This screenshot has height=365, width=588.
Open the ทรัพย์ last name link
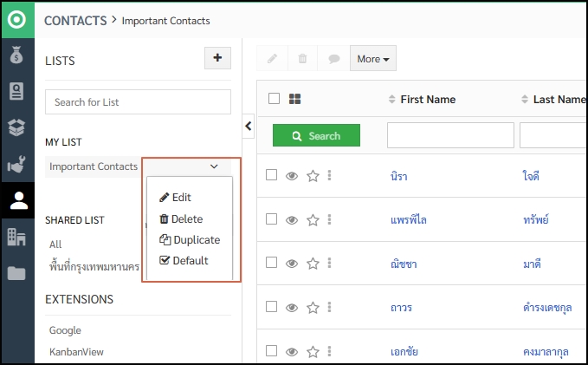[x=536, y=219]
